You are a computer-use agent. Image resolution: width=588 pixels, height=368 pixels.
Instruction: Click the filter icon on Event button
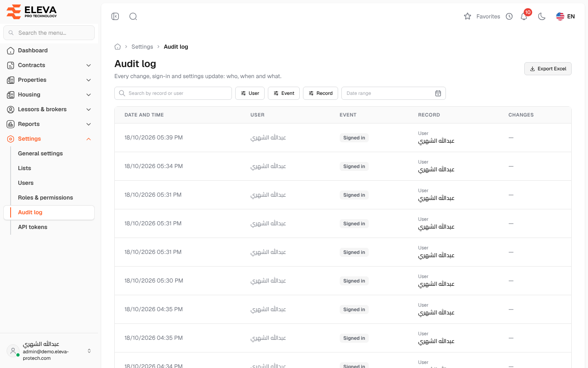(276, 93)
